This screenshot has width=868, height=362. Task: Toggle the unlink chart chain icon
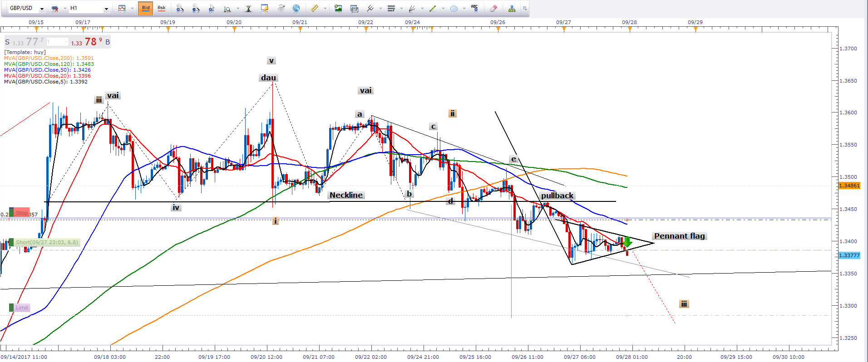(x=55, y=8)
